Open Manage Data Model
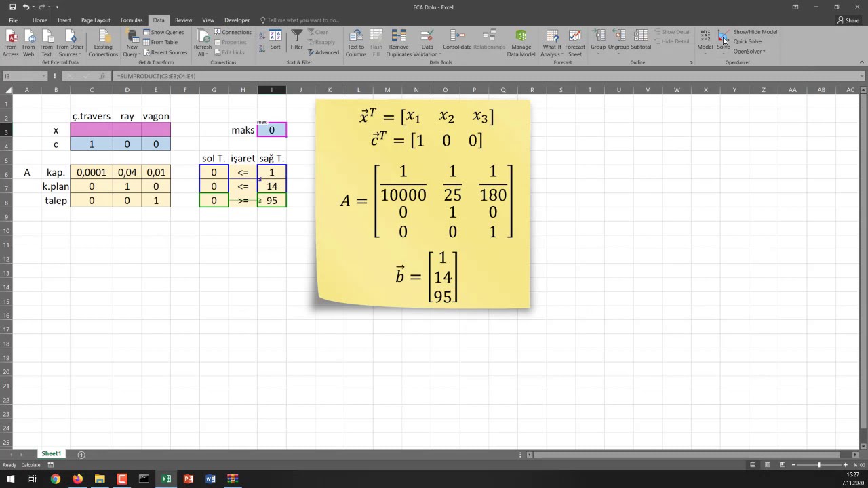This screenshot has width=868, height=488. pyautogui.click(x=521, y=43)
